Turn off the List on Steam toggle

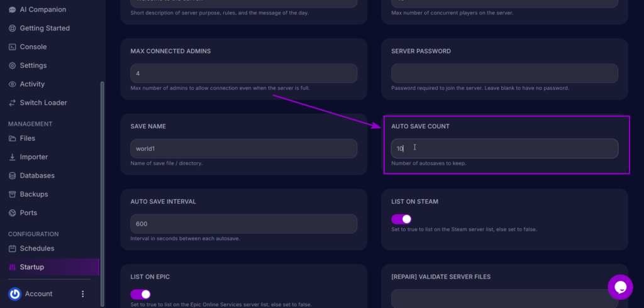(x=401, y=219)
